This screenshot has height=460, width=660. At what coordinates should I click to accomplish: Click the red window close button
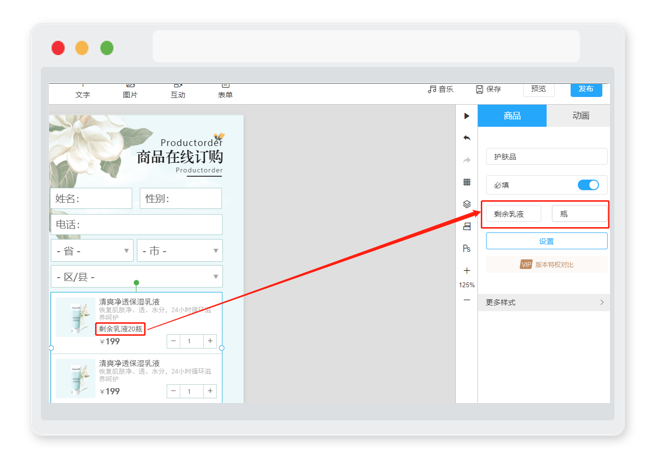[58, 48]
